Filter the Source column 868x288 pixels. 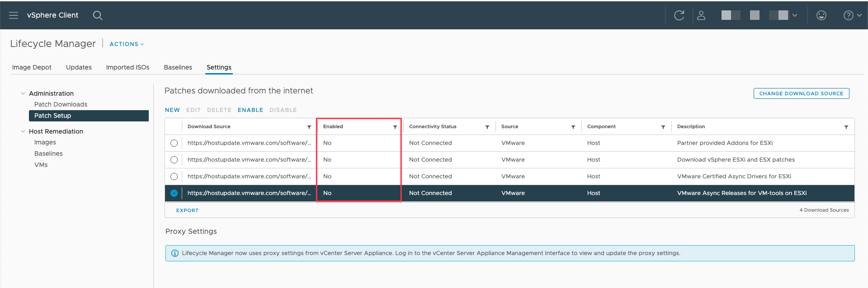[x=573, y=127]
